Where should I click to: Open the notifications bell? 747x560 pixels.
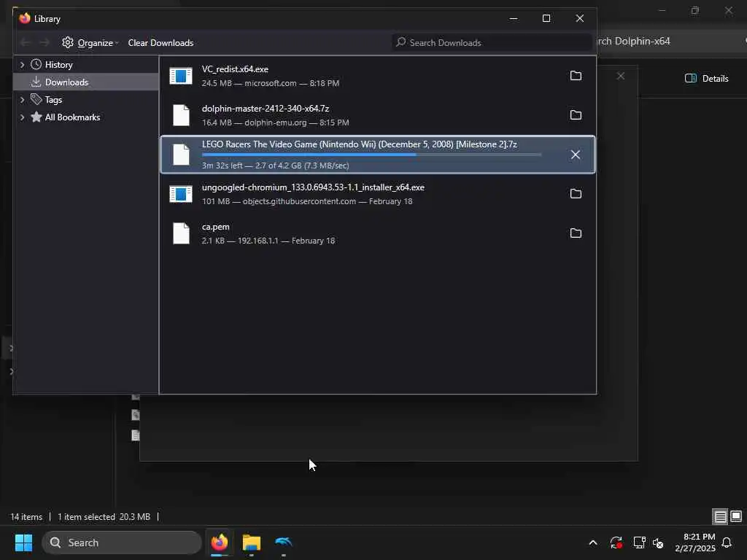click(x=727, y=542)
